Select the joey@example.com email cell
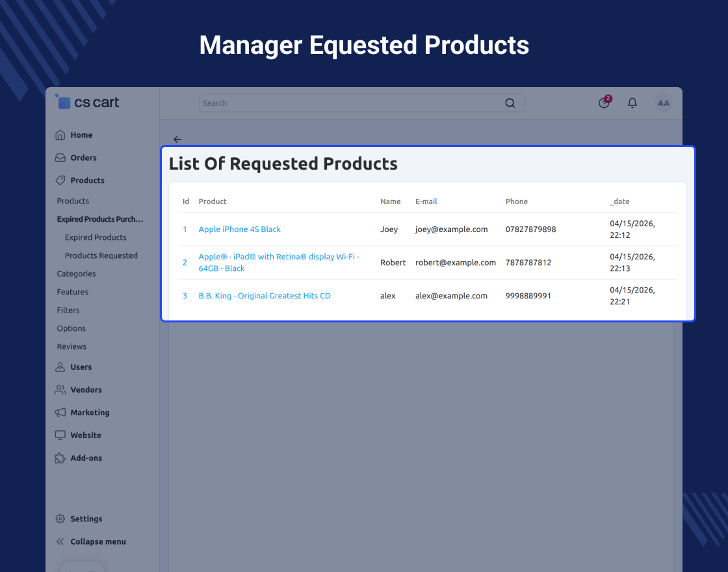This screenshot has height=572, width=728. [451, 229]
